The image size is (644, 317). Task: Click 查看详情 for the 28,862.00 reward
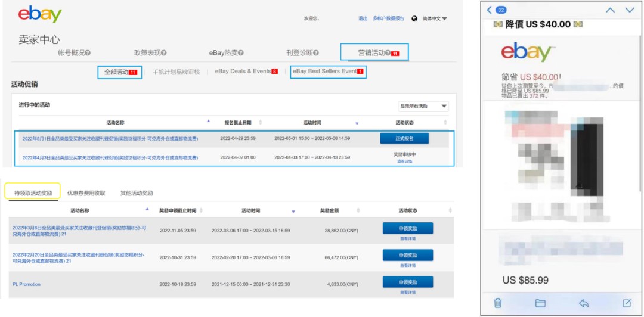click(407, 238)
